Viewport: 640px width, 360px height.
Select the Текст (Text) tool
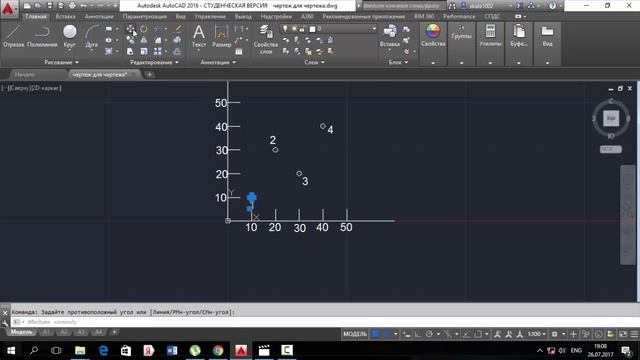click(x=199, y=36)
